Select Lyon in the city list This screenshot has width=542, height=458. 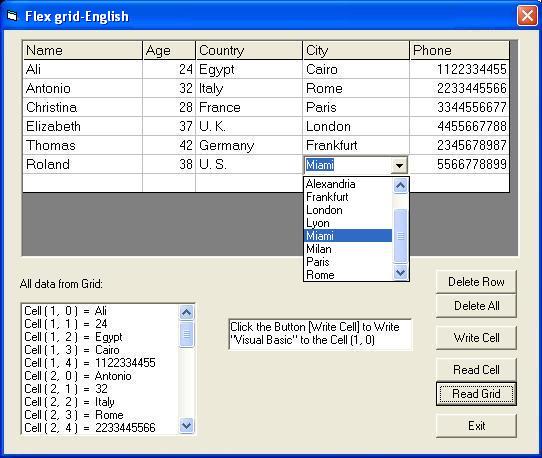(x=348, y=223)
